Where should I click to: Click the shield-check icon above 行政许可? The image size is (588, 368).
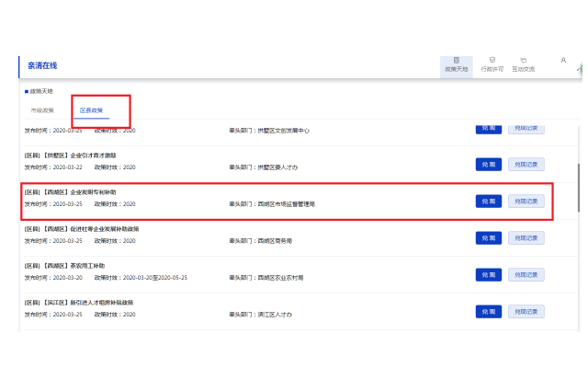coord(492,60)
